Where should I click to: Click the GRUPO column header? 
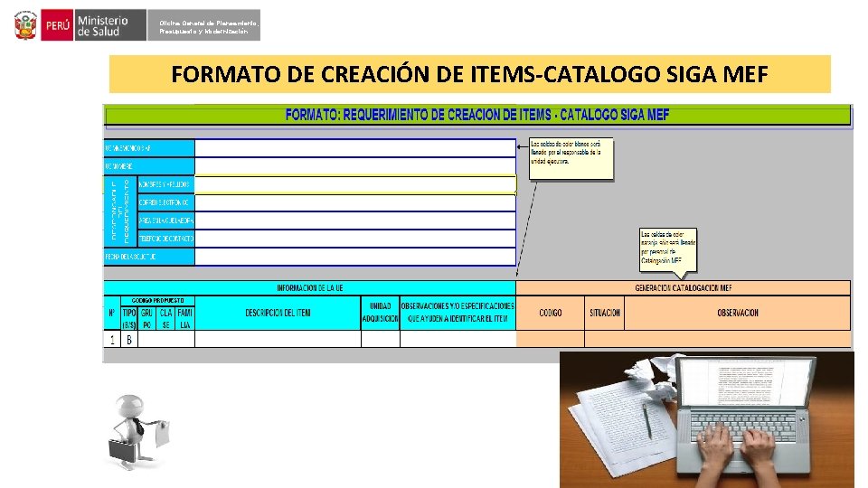point(146,319)
